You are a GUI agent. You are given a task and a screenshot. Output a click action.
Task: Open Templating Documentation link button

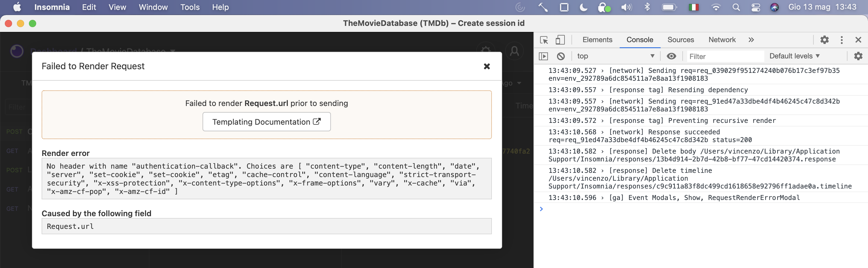[266, 122]
